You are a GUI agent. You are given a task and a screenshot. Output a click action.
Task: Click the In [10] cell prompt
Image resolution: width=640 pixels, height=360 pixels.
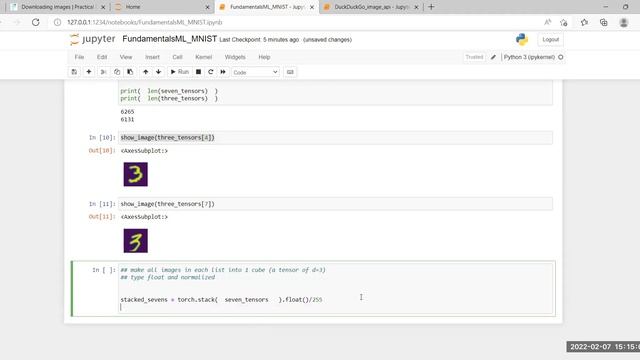coord(102,138)
